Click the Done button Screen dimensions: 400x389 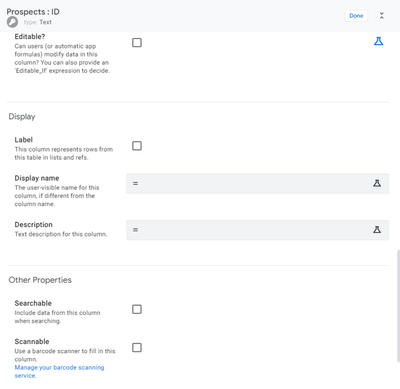356,16
